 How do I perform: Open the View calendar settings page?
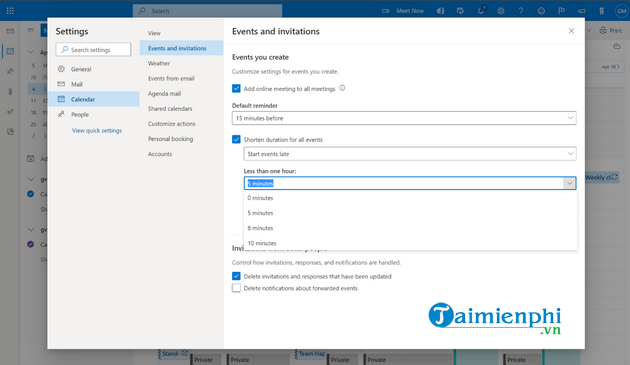pyautogui.click(x=181, y=33)
